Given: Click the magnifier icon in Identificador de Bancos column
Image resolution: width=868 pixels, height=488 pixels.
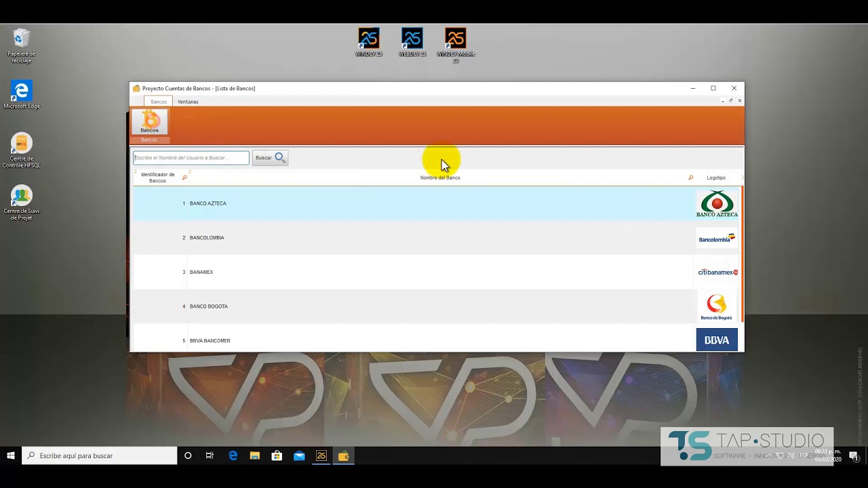Looking at the screenshot, I should click(184, 178).
